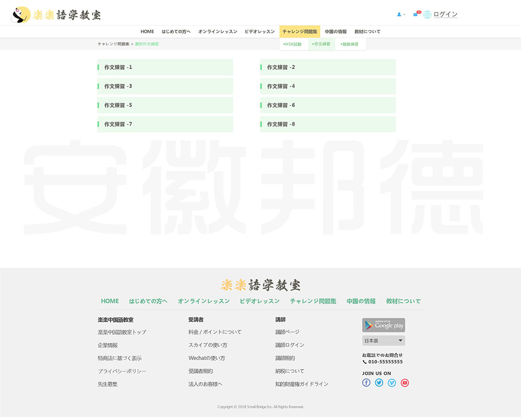The image size is (521, 420).
Task: Open the YouTube social icon
Action: pos(405,383)
